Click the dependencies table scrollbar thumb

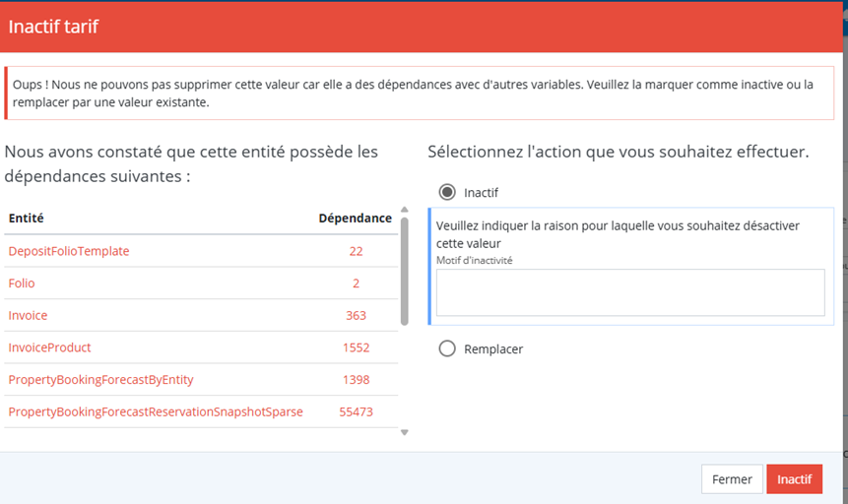click(x=403, y=271)
